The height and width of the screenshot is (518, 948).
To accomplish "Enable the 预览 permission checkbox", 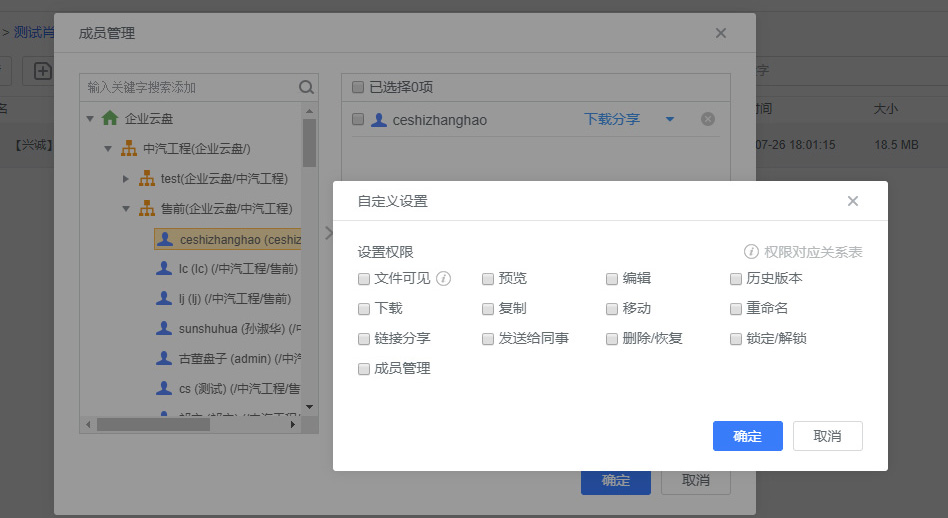I will (488, 279).
